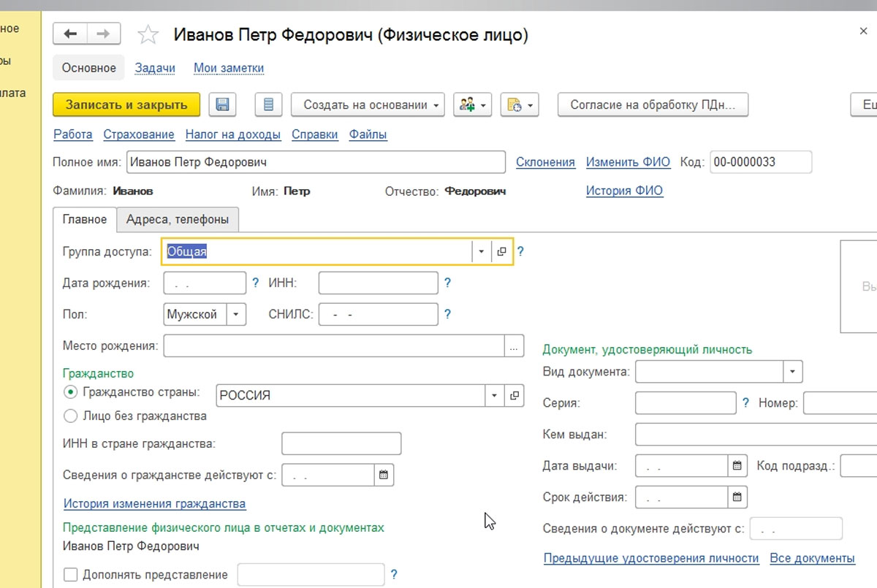877x588 pixels.
Task: Open the Задачи section
Action: (x=155, y=68)
